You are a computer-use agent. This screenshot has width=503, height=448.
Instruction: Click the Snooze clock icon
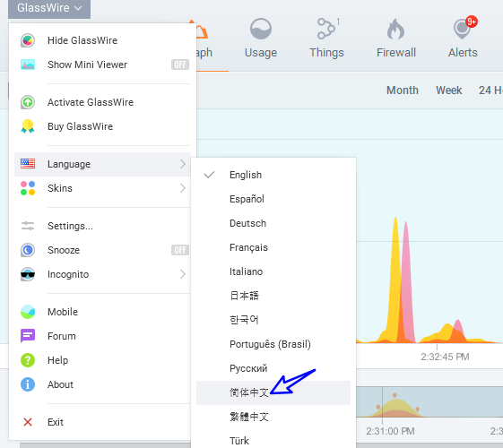click(28, 250)
